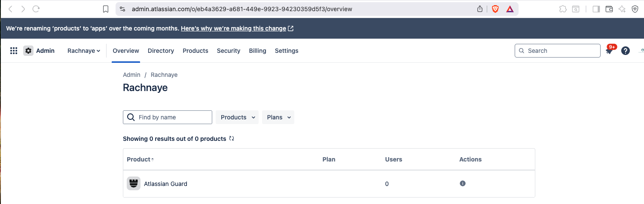
Task: Open external link icon in banner
Action: (291, 28)
